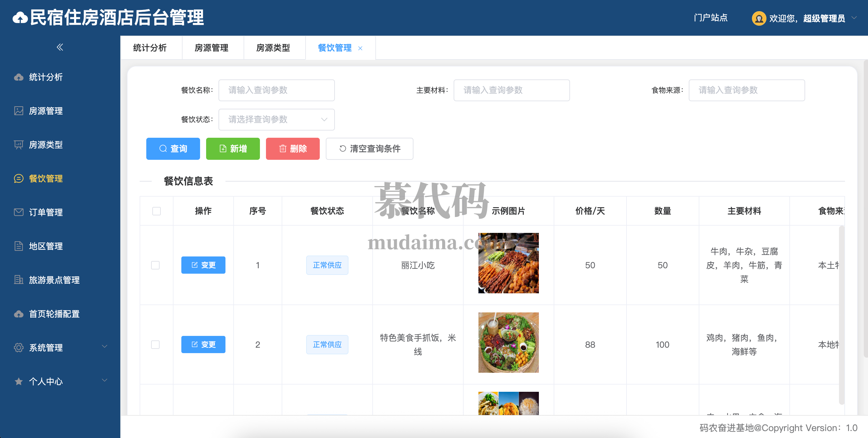Click the green 新增 button
The height and width of the screenshot is (438, 868).
tap(233, 149)
